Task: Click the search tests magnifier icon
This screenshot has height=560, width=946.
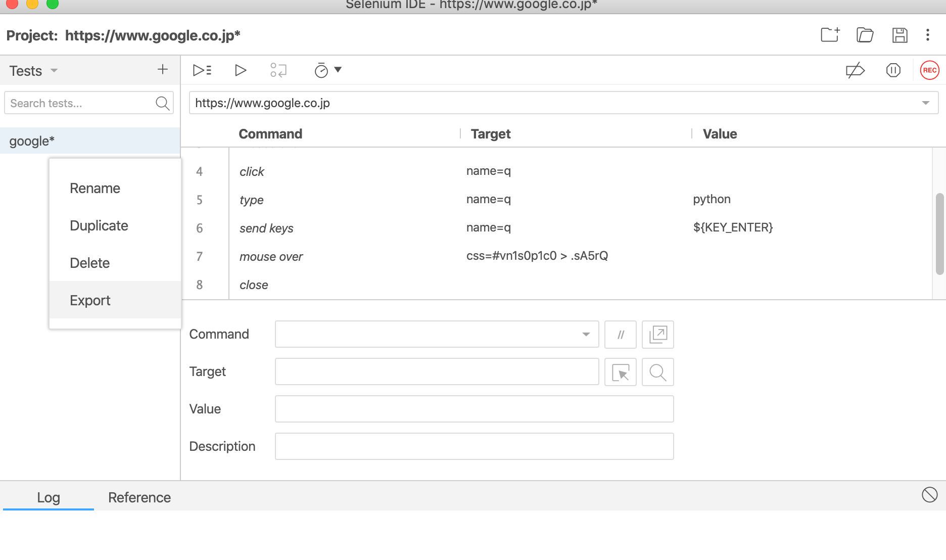Action: 162,103
